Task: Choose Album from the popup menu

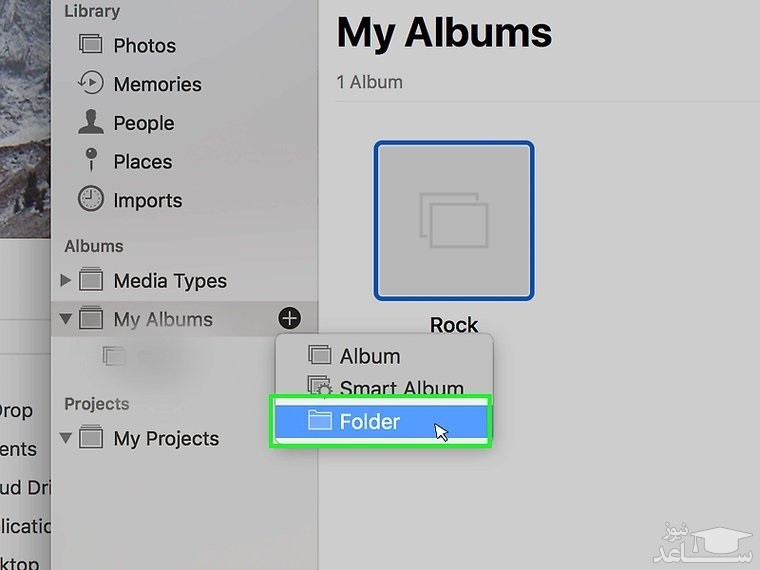Action: pos(370,356)
